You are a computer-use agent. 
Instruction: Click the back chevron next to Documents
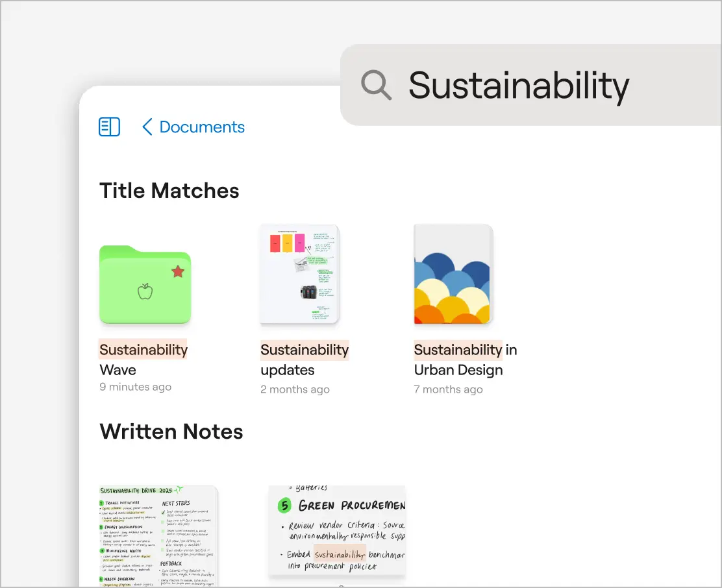point(147,127)
